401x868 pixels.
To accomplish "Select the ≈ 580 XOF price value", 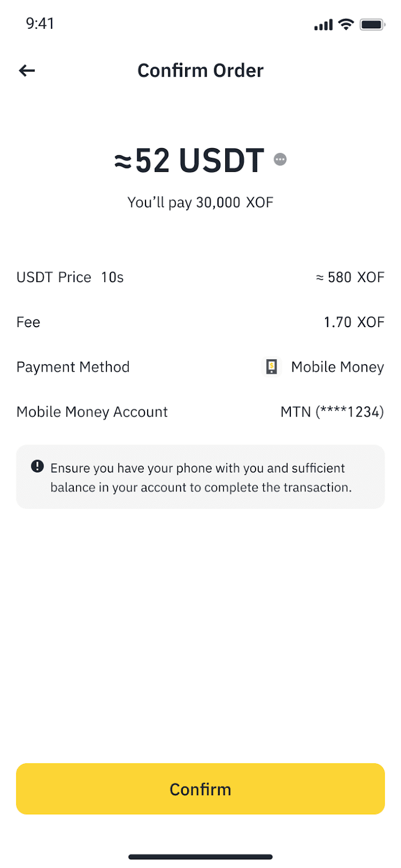I will click(350, 277).
